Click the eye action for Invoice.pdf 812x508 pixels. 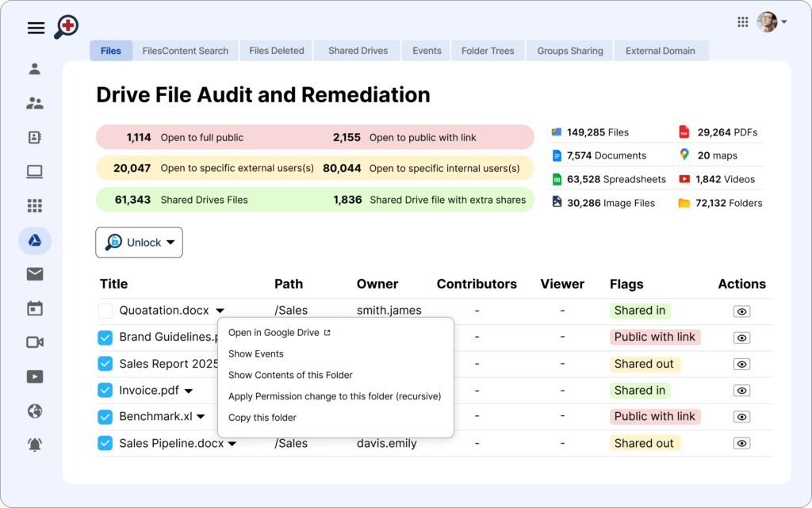741,391
